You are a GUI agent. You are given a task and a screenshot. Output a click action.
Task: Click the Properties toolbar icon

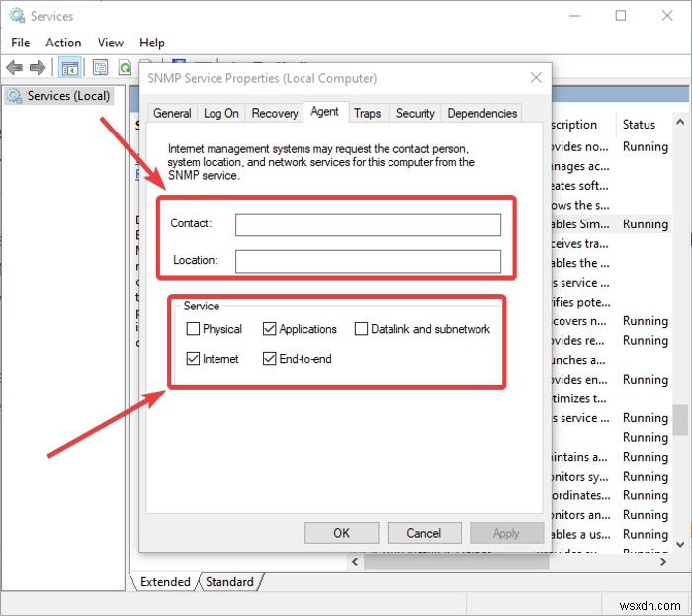coord(100,68)
